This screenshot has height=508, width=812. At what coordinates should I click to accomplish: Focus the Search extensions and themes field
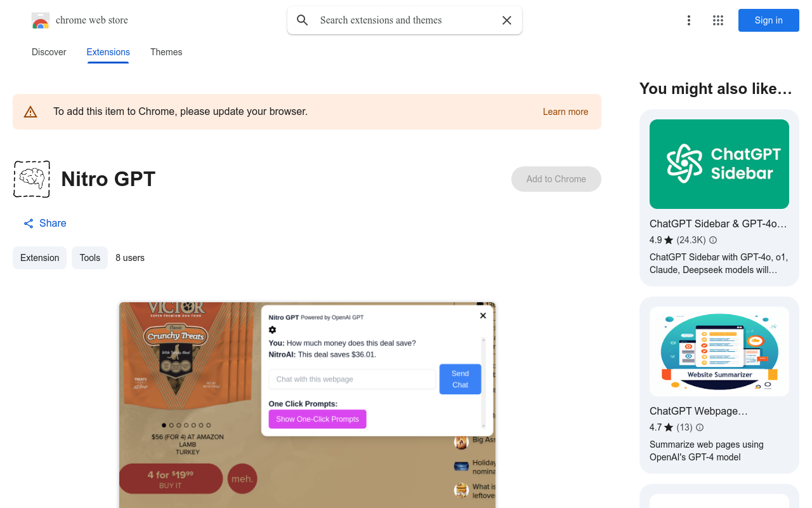(406, 20)
